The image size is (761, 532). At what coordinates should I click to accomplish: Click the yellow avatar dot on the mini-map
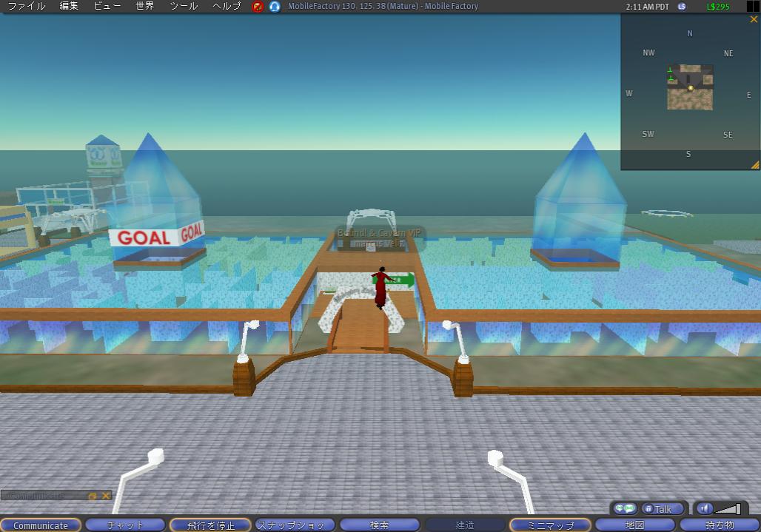(690, 88)
